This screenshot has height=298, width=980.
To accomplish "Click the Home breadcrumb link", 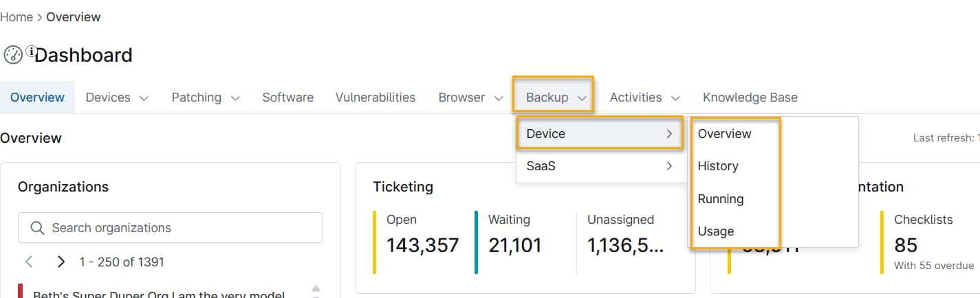I will (x=17, y=17).
